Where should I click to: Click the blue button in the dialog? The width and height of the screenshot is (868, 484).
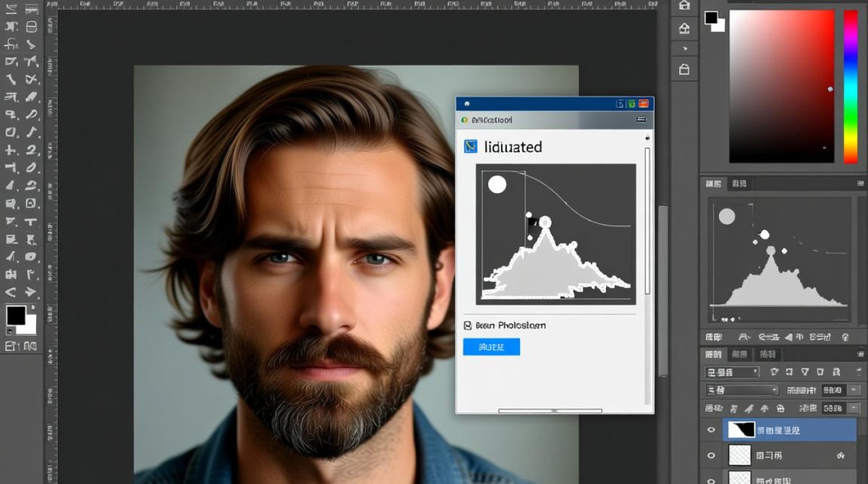tap(491, 347)
